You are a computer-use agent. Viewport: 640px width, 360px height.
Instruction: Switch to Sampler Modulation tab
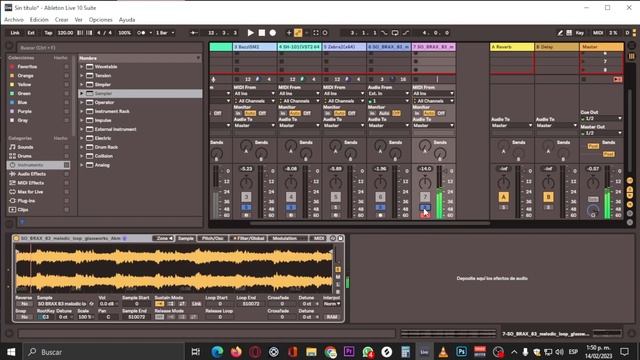click(x=287, y=238)
